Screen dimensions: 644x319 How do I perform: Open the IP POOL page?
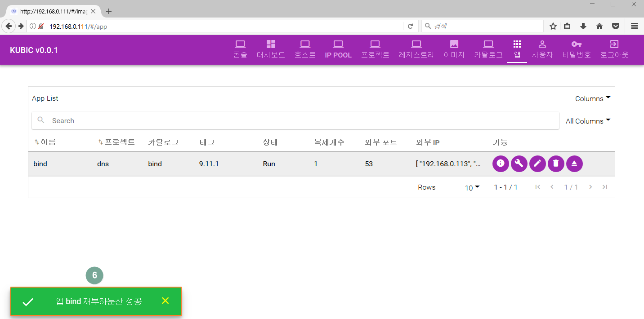(x=338, y=49)
